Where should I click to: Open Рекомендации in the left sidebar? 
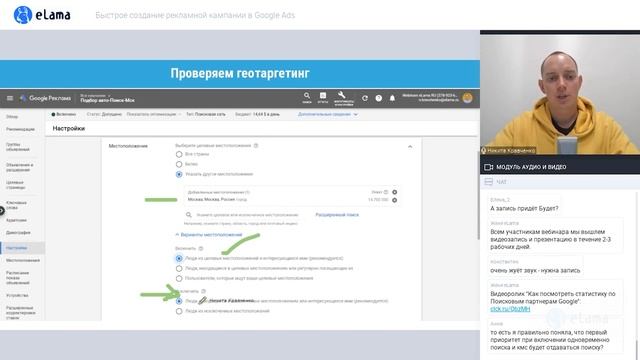coord(20,129)
